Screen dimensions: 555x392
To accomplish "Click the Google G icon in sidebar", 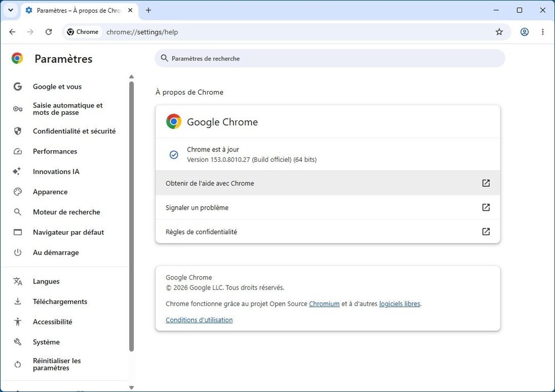I will [x=18, y=86].
